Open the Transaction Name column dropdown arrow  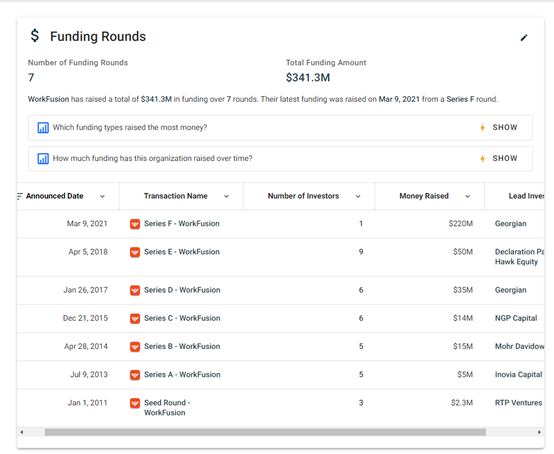click(x=226, y=196)
